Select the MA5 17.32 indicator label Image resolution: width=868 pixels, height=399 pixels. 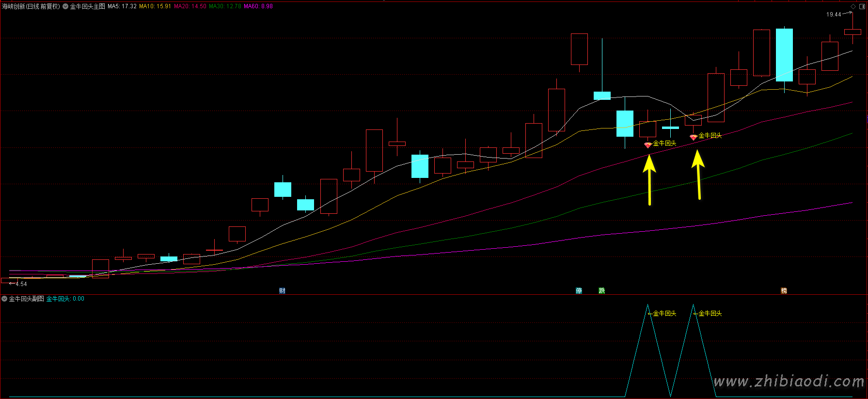[x=122, y=6]
